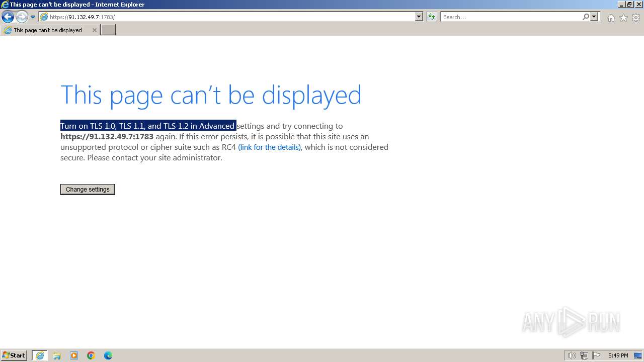Open the Windows Start button
The height and width of the screenshot is (362, 644).
pos(14,355)
